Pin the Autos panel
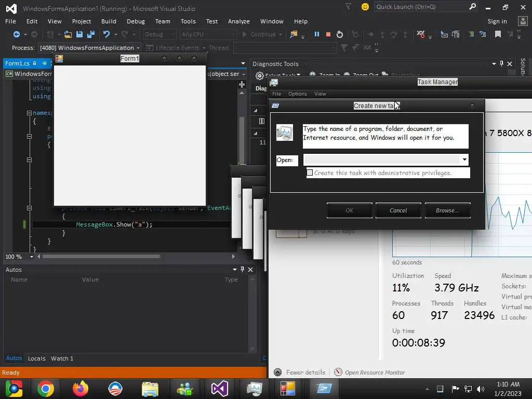The image size is (532, 399). click(x=242, y=270)
